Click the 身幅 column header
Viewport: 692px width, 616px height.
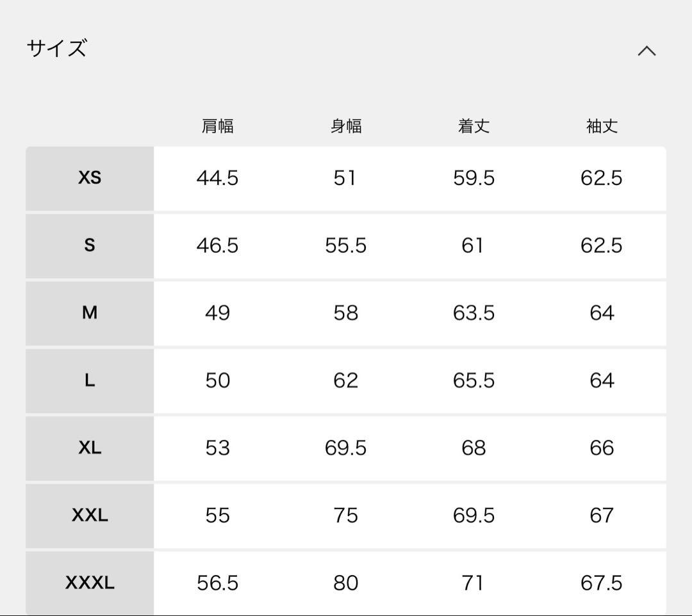tap(346, 126)
